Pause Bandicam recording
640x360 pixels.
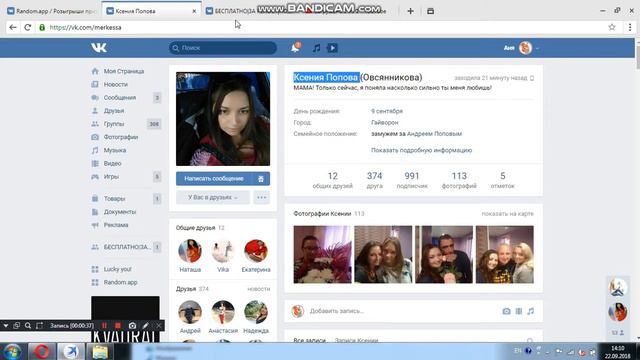click(x=104, y=326)
